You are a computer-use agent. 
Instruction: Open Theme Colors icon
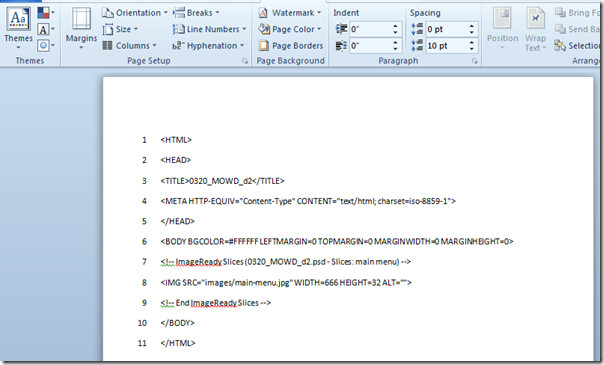tap(45, 13)
